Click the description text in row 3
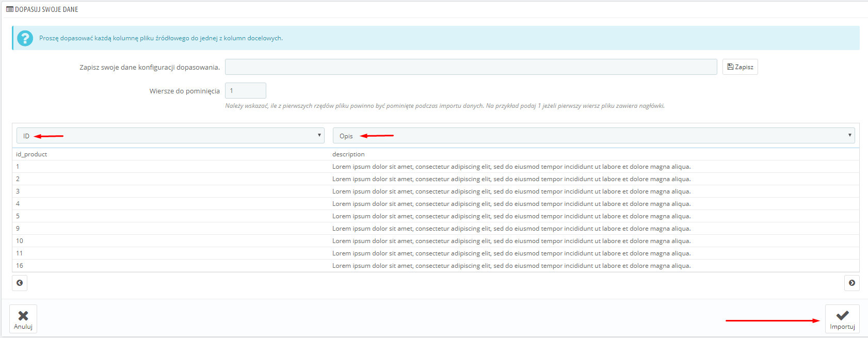The image size is (868, 338). tap(511, 191)
